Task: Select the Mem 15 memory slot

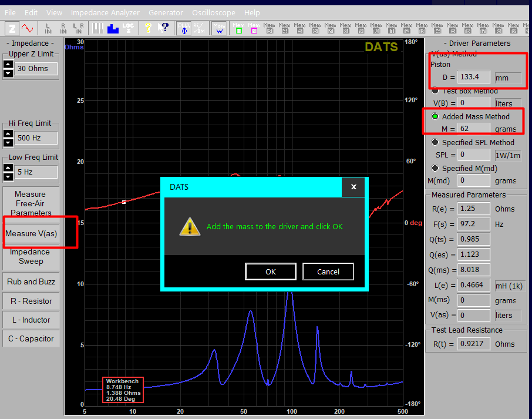Action: click(452, 28)
